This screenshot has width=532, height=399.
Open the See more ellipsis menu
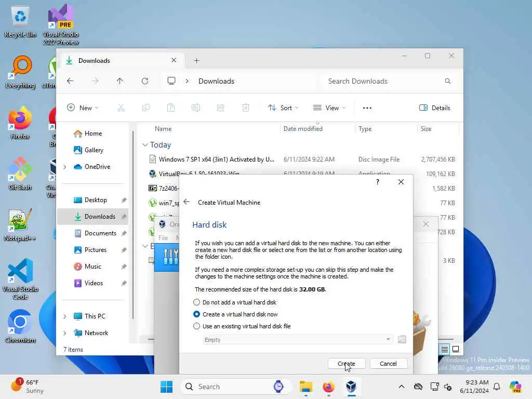click(367, 108)
